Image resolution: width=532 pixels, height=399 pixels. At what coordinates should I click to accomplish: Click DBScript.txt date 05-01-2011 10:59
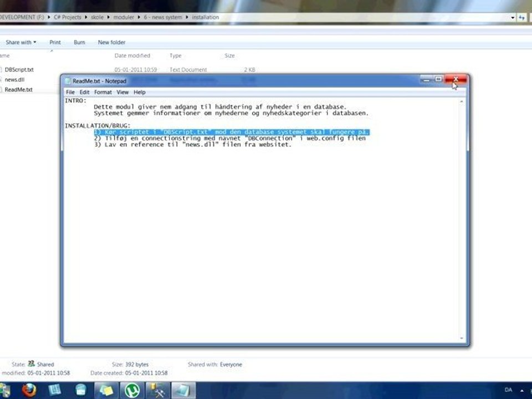point(135,70)
